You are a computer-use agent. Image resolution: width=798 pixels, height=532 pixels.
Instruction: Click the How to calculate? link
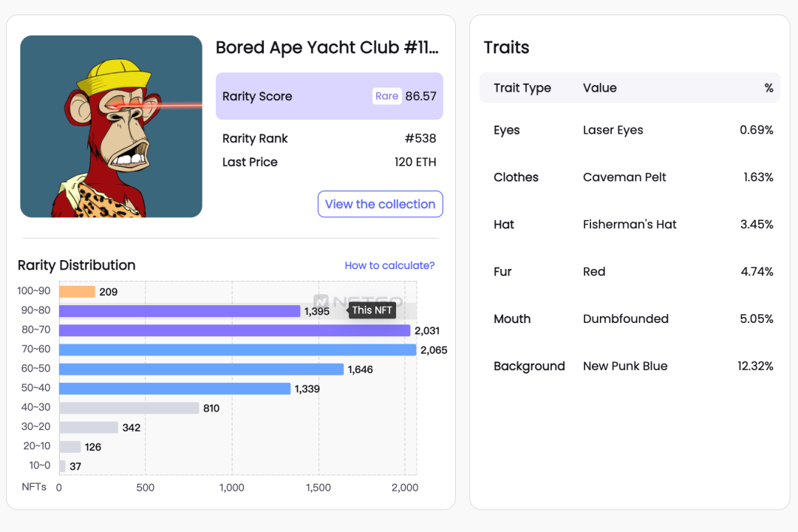389,265
